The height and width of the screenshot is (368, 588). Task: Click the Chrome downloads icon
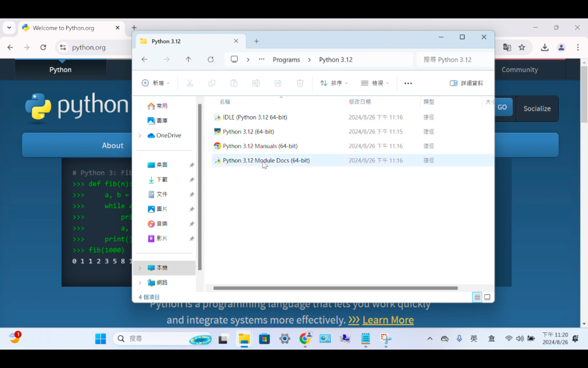(x=544, y=47)
